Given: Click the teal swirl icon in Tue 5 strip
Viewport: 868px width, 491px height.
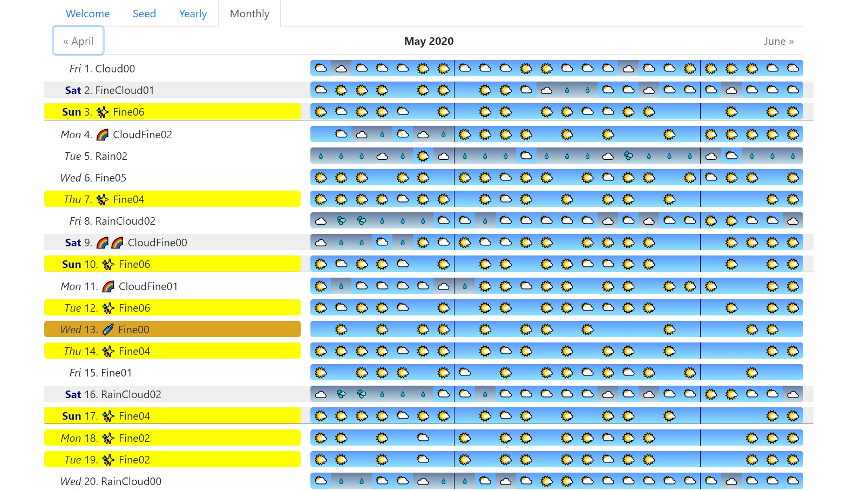Looking at the screenshot, I should pyautogui.click(x=628, y=156).
